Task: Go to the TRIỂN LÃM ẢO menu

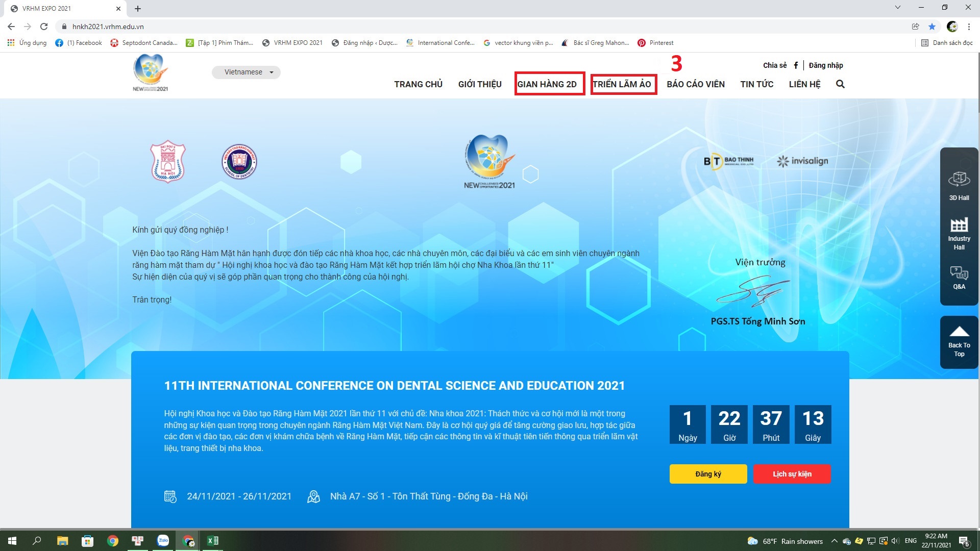Action: (x=622, y=84)
